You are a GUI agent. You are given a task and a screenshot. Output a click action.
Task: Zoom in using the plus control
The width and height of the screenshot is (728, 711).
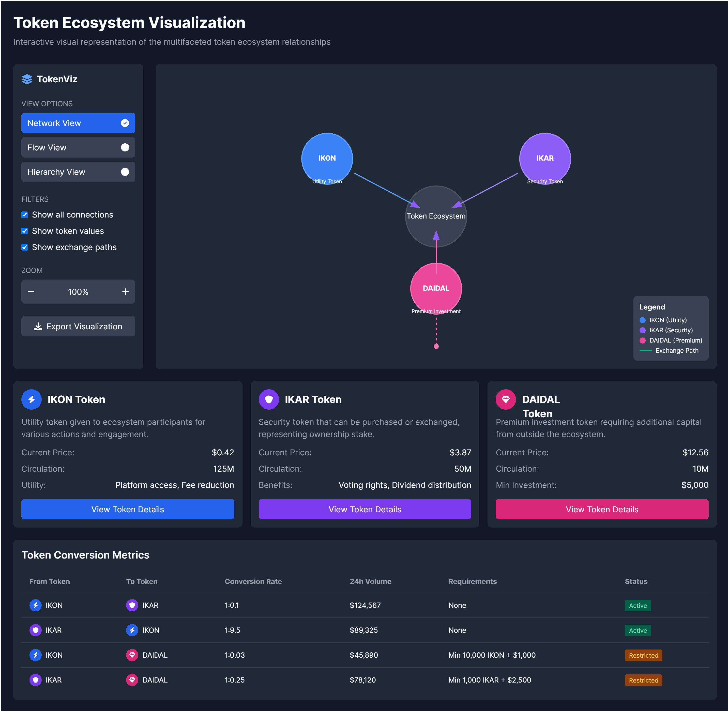[126, 292]
